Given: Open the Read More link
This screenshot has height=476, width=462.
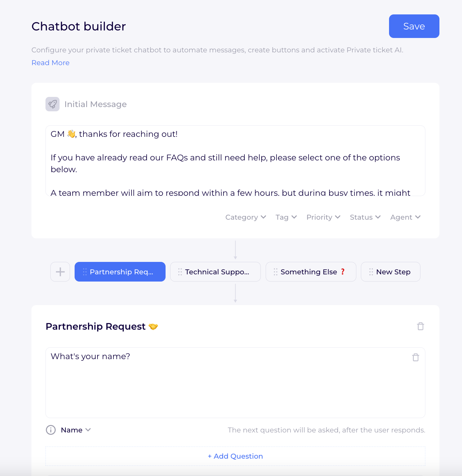Looking at the screenshot, I should click(x=50, y=63).
